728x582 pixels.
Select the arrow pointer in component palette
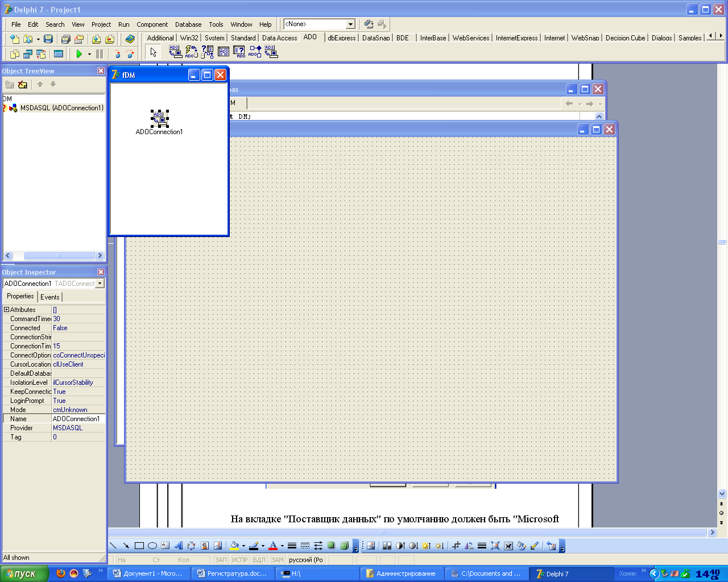click(153, 52)
